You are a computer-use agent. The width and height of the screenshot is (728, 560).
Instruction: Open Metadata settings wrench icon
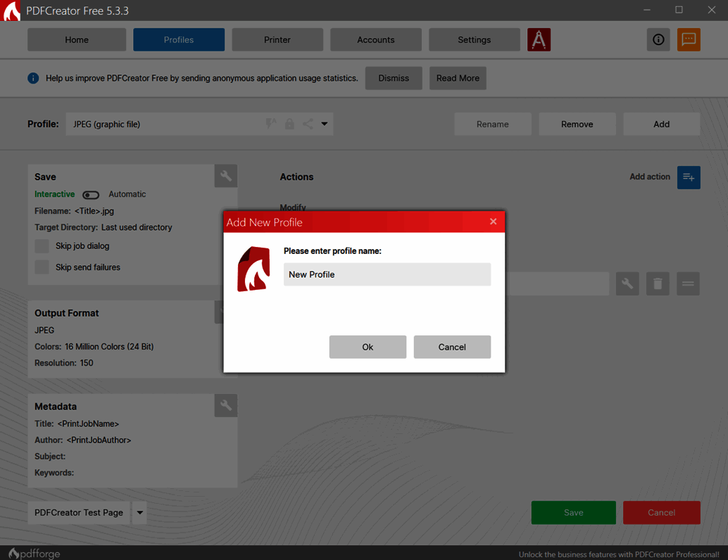click(x=225, y=405)
